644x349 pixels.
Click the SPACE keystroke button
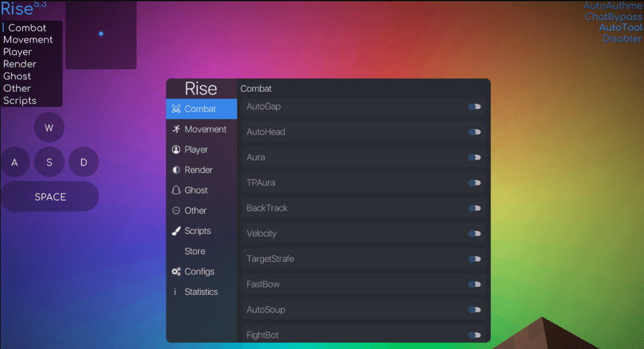tap(50, 197)
